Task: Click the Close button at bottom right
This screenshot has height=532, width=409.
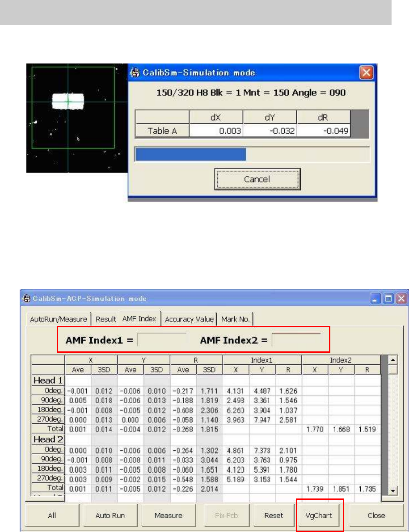Action: point(376,515)
